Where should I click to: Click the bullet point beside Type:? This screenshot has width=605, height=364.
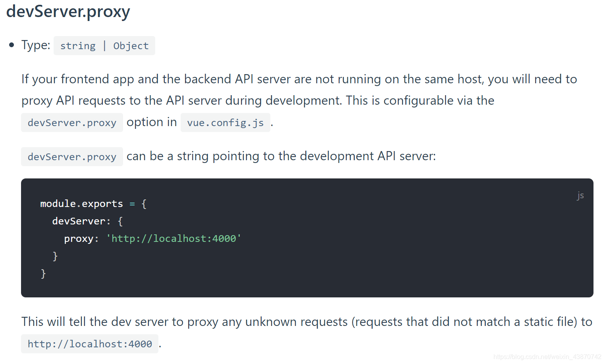(x=12, y=45)
